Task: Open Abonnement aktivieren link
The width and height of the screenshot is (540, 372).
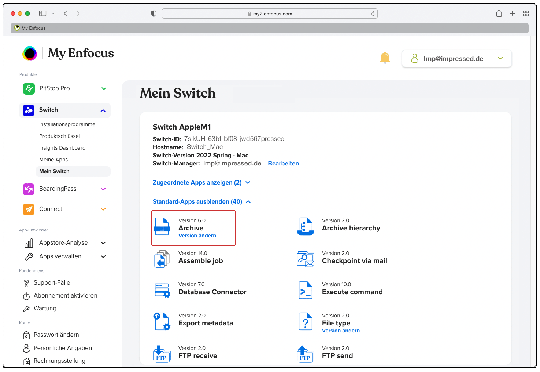Action: pos(65,296)
